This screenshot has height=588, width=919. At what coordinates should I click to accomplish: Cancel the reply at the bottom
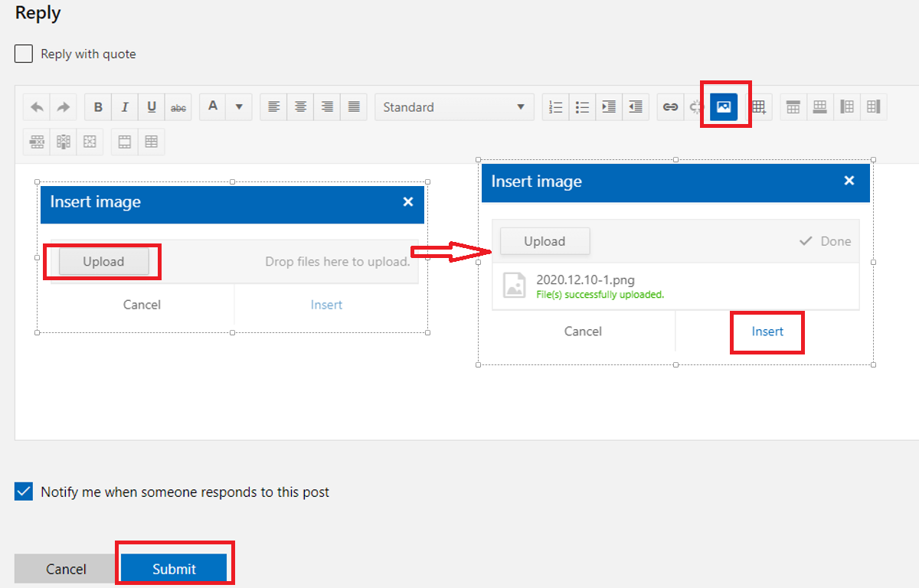click(x=66, y=569)
